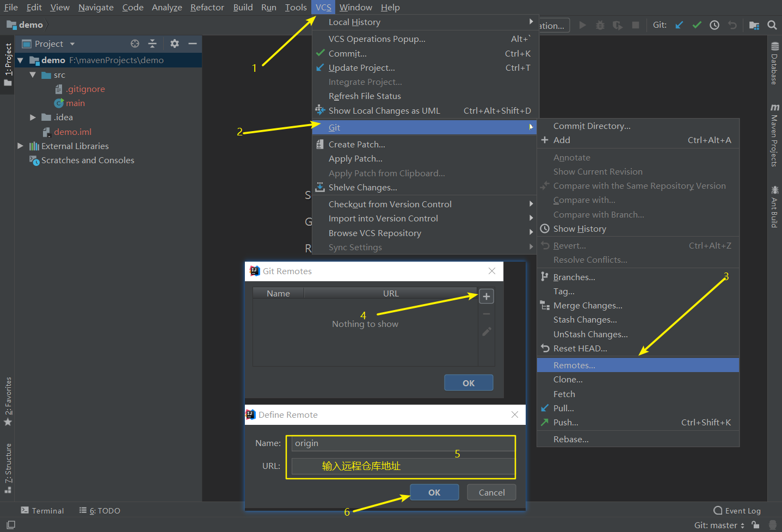The width and height of the screenshot is (782, 532).
Task: Open the Event Log
Action: point(737,510)
